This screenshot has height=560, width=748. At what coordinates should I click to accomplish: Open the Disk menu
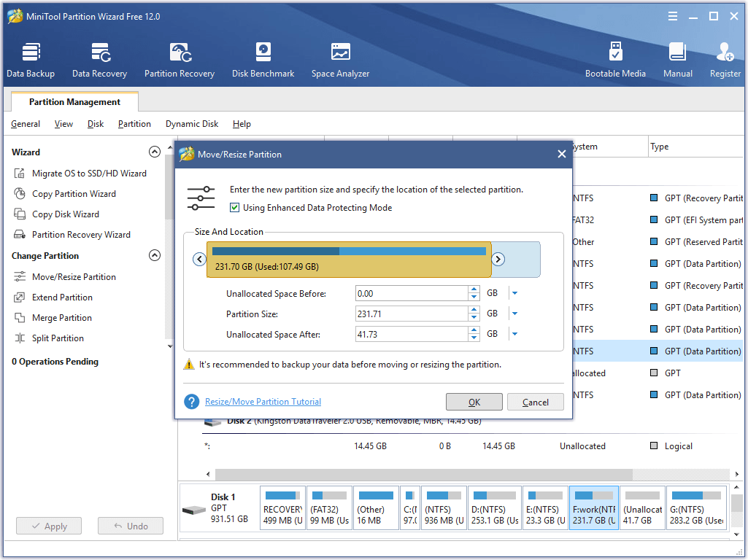[96, 124]
